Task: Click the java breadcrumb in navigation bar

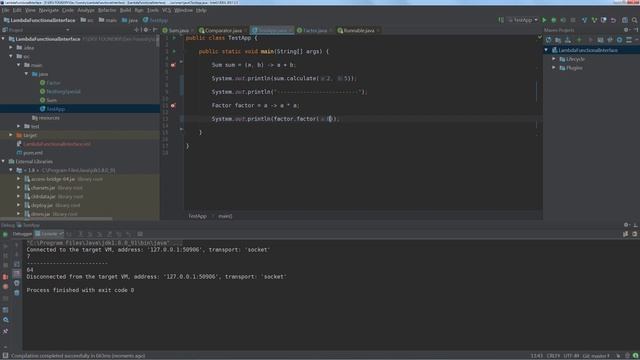Action: (x=130, y=20)
